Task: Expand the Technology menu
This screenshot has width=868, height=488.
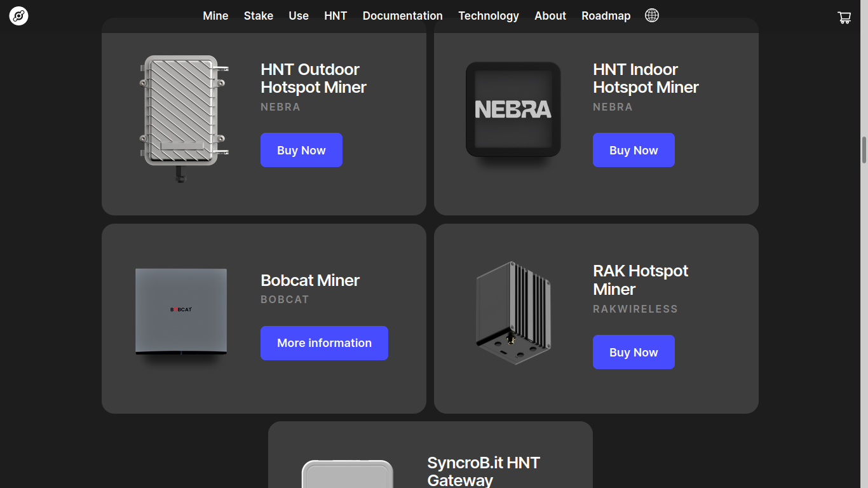Action: coord(489,16)
